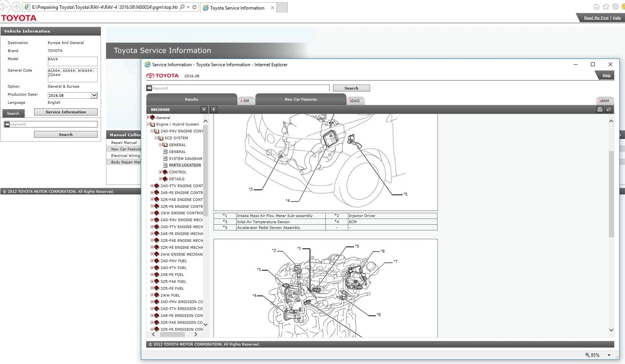Viewport: 625px width, 364px height.
Task: Click the book icon for 2AD-FHV FUEL
Action: coord(157,261)
